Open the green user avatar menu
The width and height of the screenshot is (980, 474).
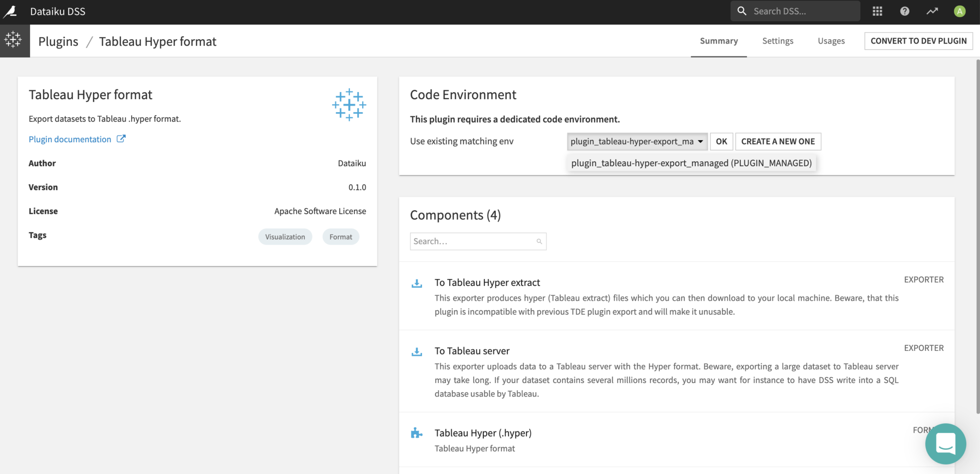pyautogui.click(x=960, y=11)
